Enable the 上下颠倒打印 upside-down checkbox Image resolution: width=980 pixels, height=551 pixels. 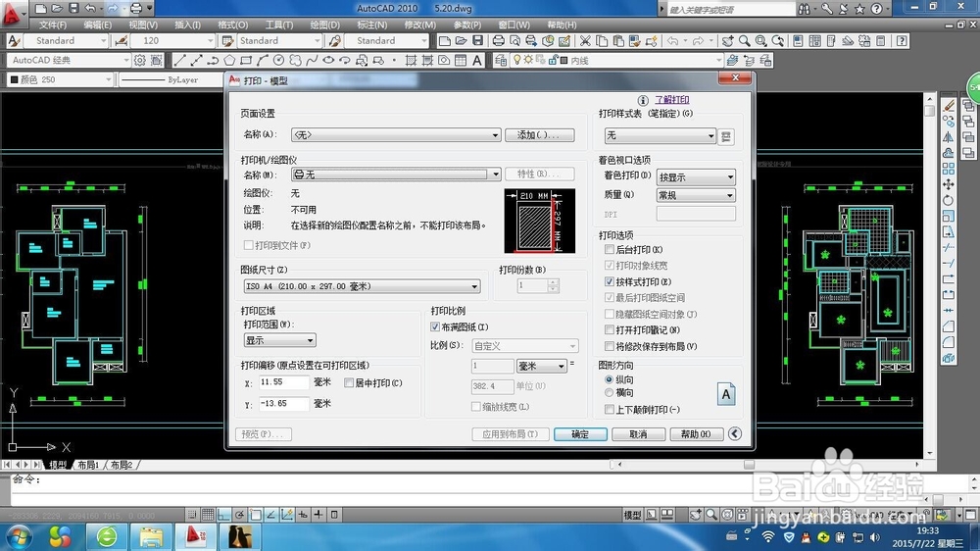coord(610,410)
